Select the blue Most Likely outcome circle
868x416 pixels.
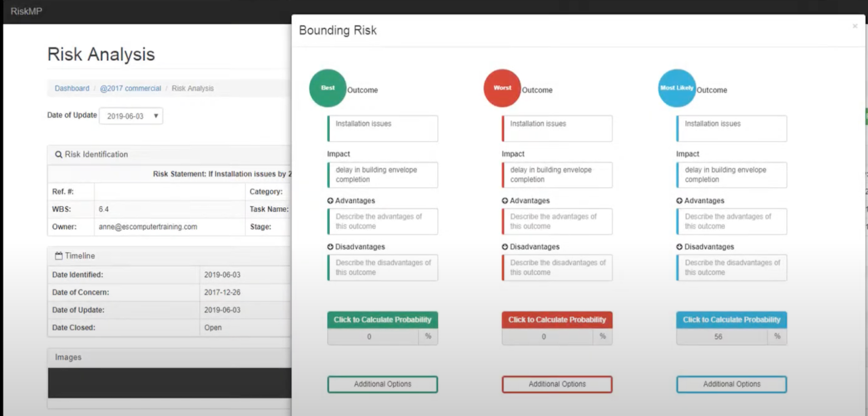point(676,88)
